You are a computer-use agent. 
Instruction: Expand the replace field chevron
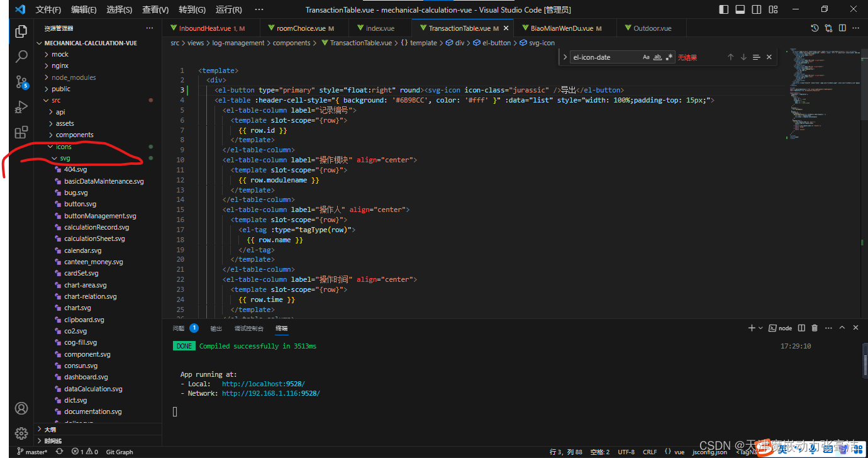click(565, 57)
